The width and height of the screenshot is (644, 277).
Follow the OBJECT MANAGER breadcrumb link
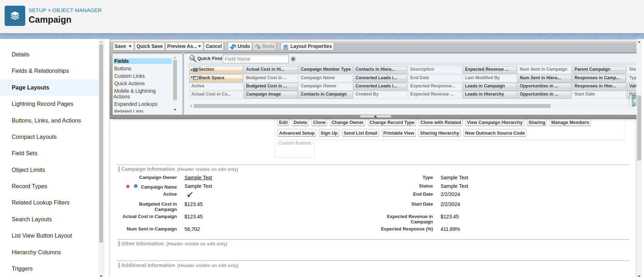tap(77, 10)
